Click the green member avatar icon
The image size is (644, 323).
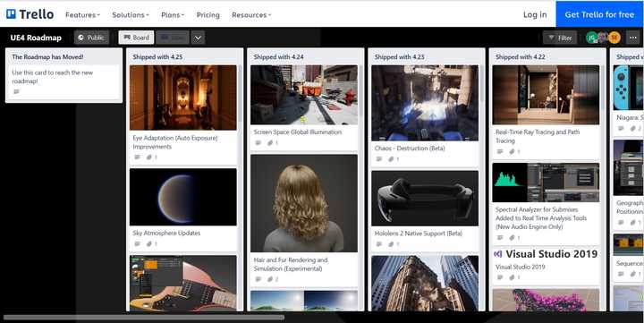pyautogui.click(x=591, y=38)
